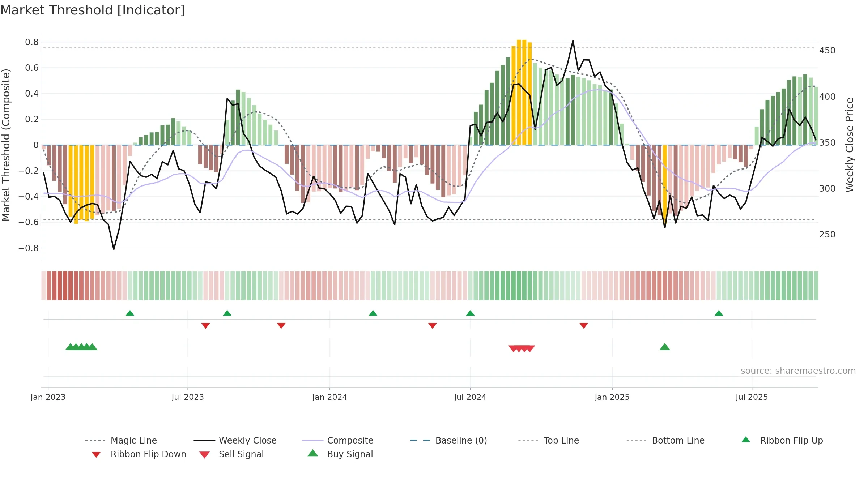Click the ribbon flip up marker near August 2023
This screenshot has width=868, height=488.
pos(227,313)
